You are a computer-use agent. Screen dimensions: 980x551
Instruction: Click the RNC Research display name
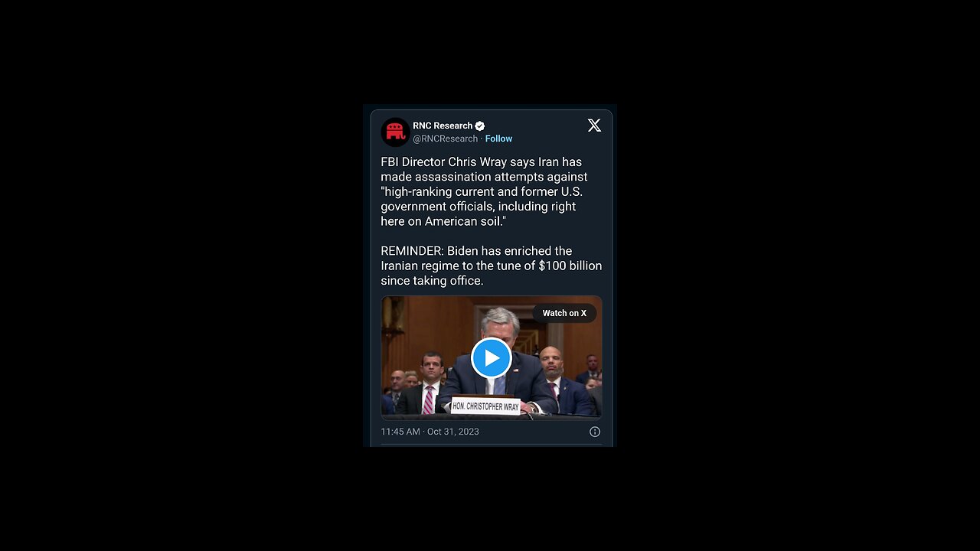443,126
